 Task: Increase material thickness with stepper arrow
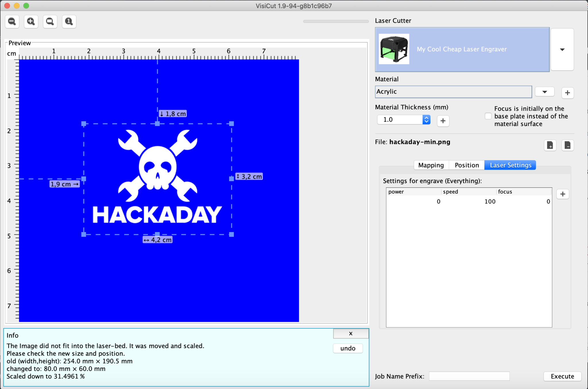[427, 117]
